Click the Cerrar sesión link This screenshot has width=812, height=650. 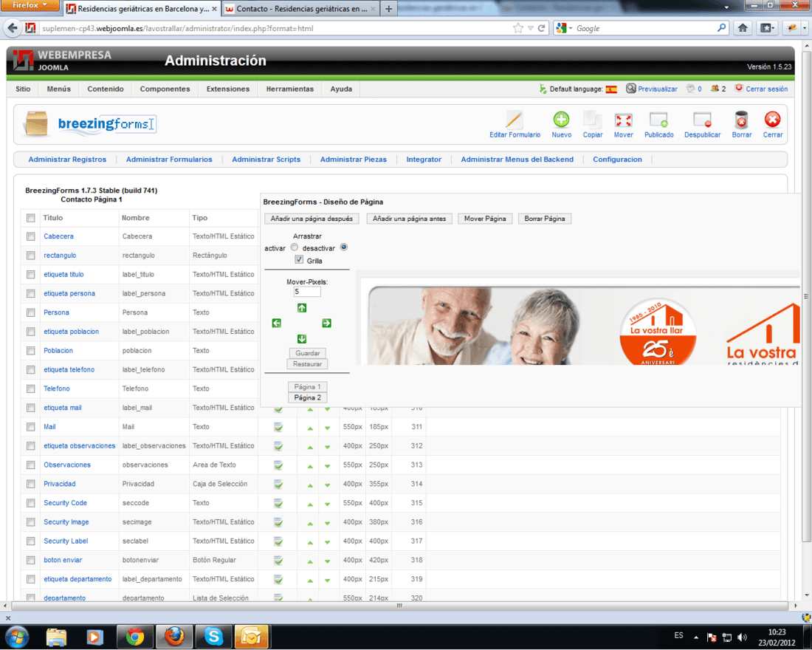(766, 89)
